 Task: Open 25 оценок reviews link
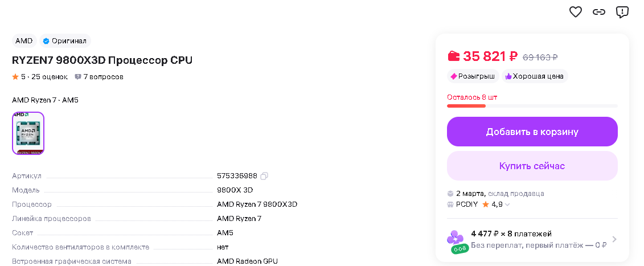click(50, 77)
